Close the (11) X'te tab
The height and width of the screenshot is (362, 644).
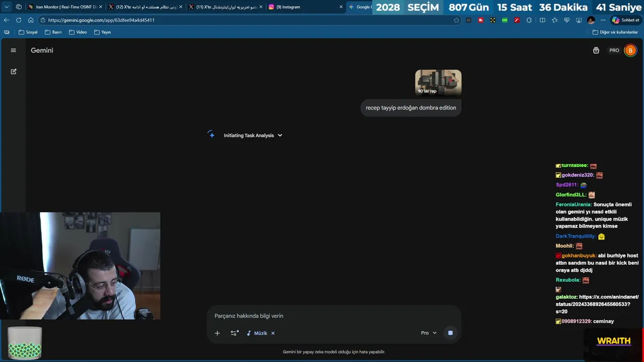pos(261,7)
